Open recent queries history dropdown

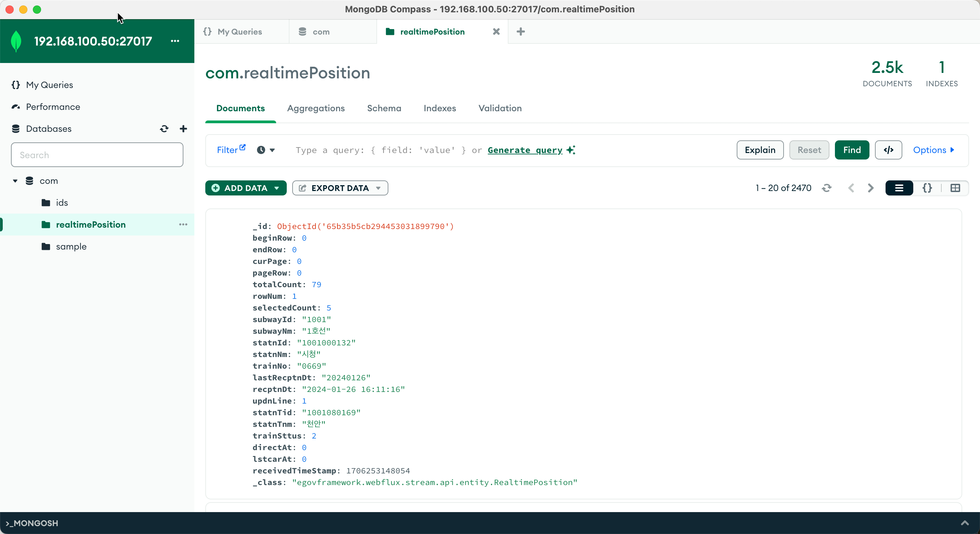pyautogui.click(x=266, y=150)
